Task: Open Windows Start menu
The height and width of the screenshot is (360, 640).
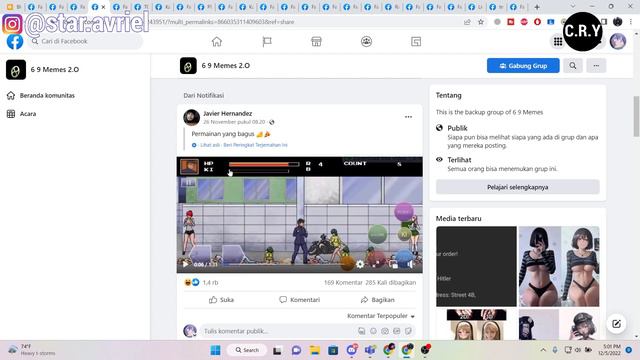Action: (x=215, y=350)
